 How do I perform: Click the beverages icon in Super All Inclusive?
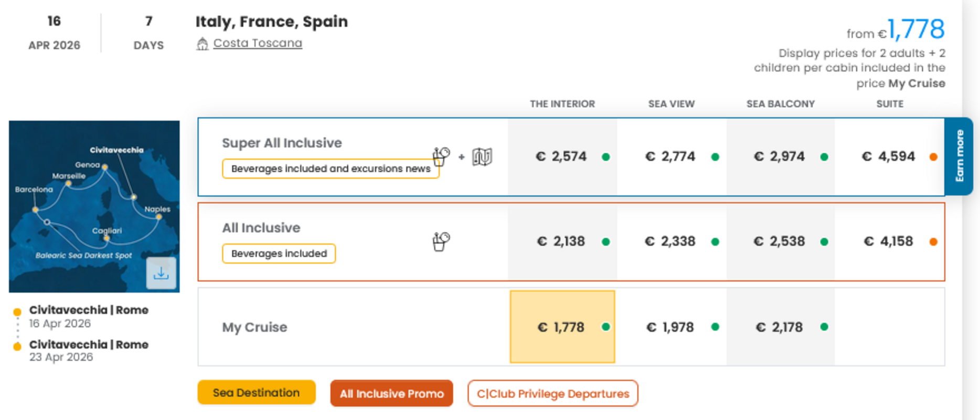pyautogui.click(x=441, y=156)
